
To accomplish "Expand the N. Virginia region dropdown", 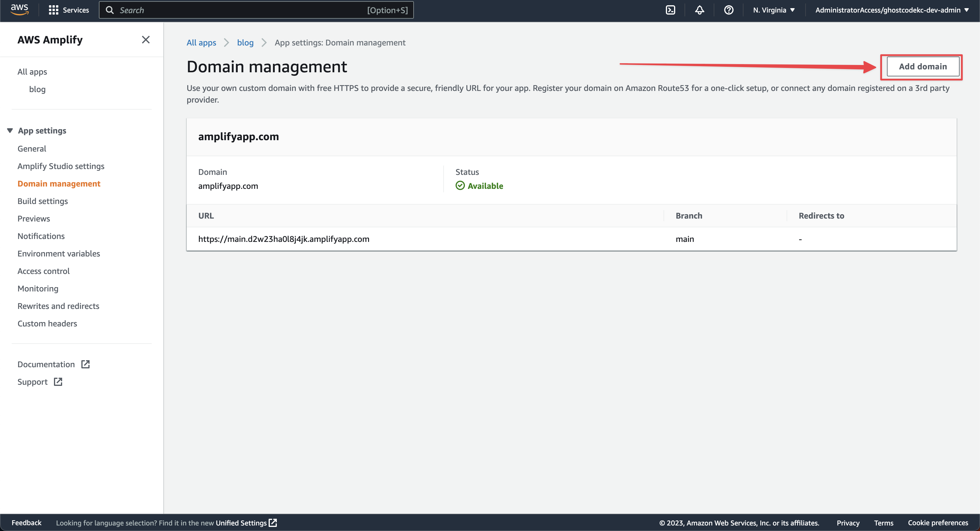I will (774, 10).
